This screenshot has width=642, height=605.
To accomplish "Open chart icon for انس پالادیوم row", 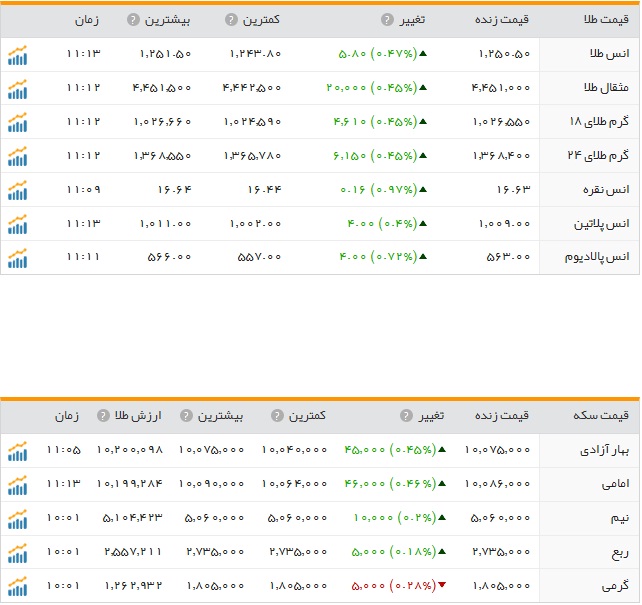I will click(17, 258).
